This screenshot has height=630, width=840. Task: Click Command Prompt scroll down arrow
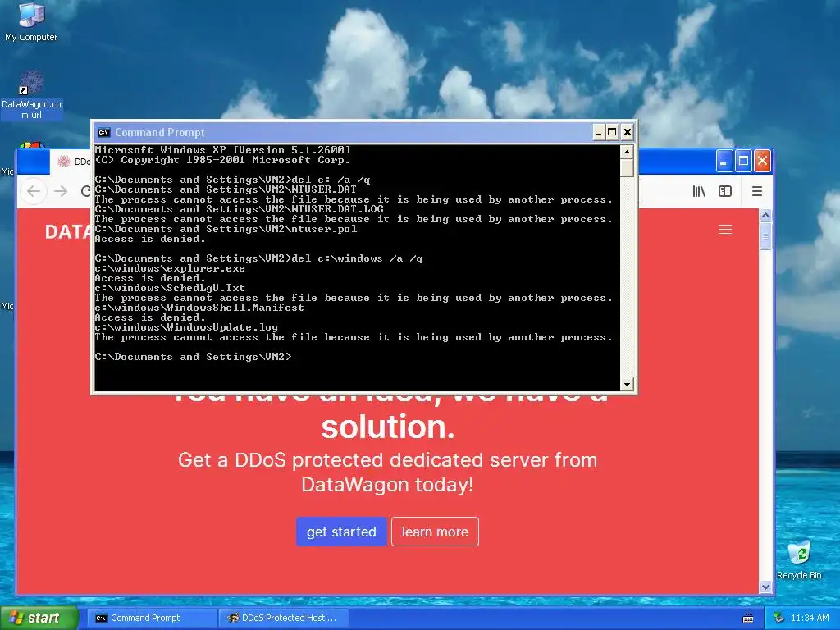pos(627,384)
